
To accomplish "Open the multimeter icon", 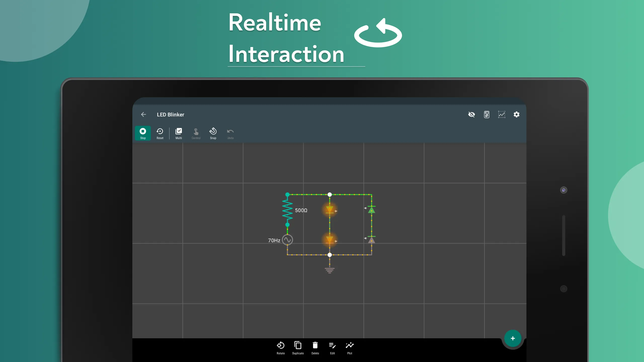I will point(487,115).
